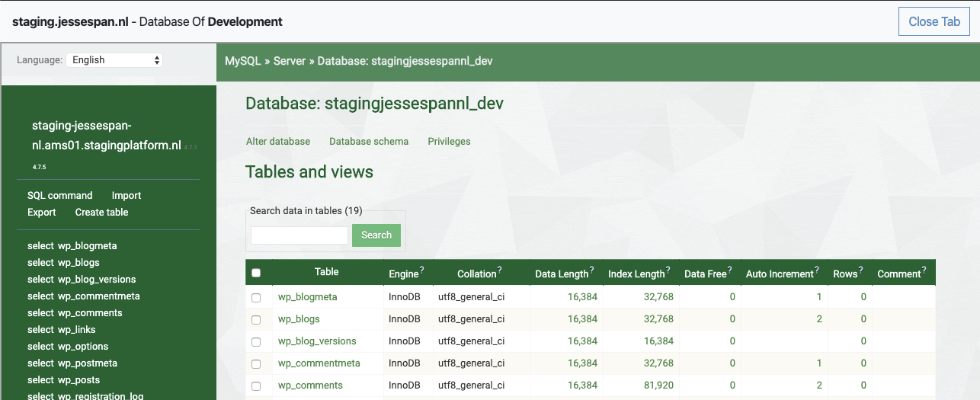Open wp_postmeta table structure in sidebar
The width and height of the screenshot is (980, 400).
[x=88, y=363]
